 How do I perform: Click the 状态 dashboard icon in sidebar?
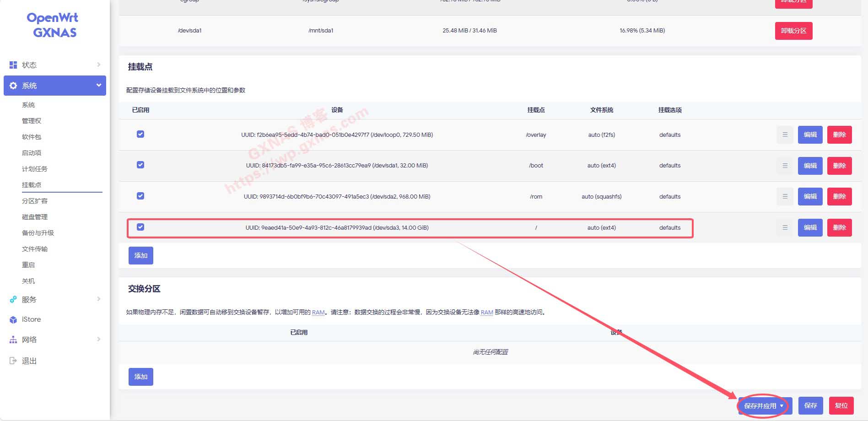coord(13,65)
